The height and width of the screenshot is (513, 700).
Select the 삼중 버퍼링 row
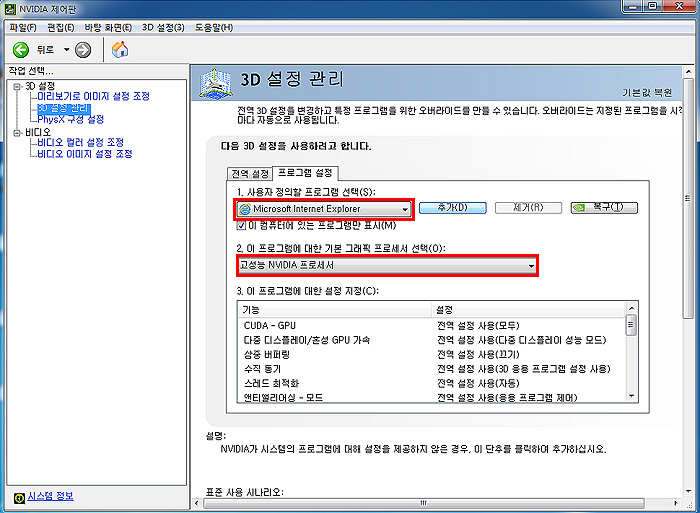coord(432,355)
